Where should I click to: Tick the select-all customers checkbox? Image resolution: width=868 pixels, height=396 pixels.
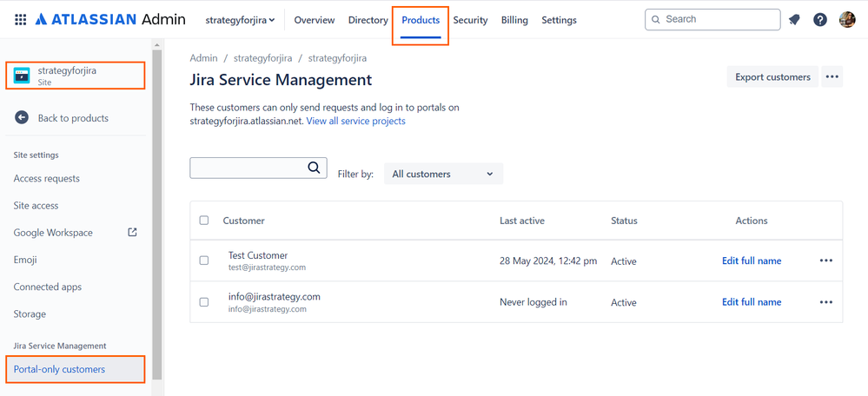pyautogui.click(x=203, y=220)
